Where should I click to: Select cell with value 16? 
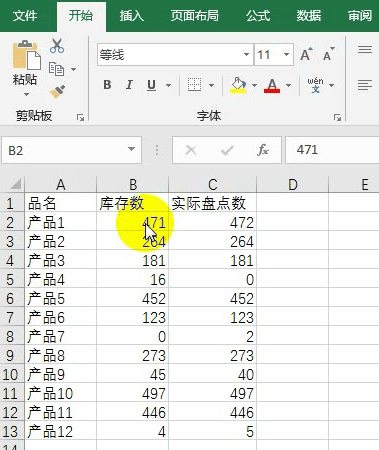(133, 280)
